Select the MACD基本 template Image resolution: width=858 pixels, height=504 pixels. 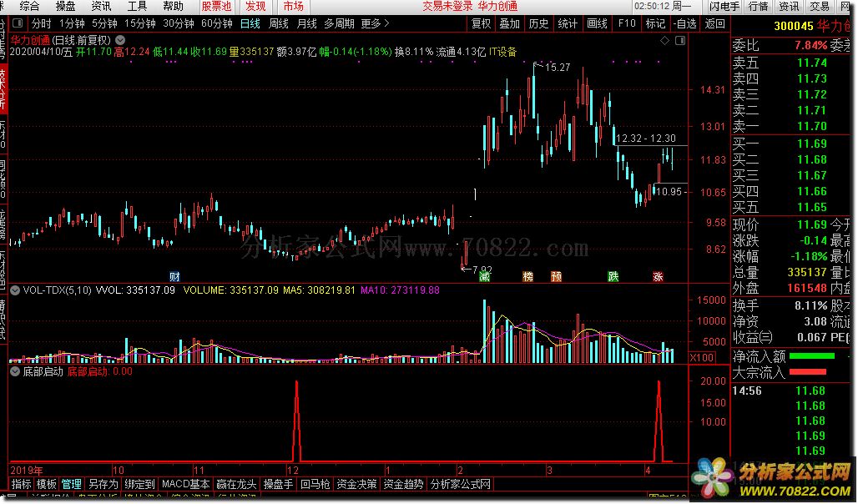pyautogui.click(x=185, y=484)
